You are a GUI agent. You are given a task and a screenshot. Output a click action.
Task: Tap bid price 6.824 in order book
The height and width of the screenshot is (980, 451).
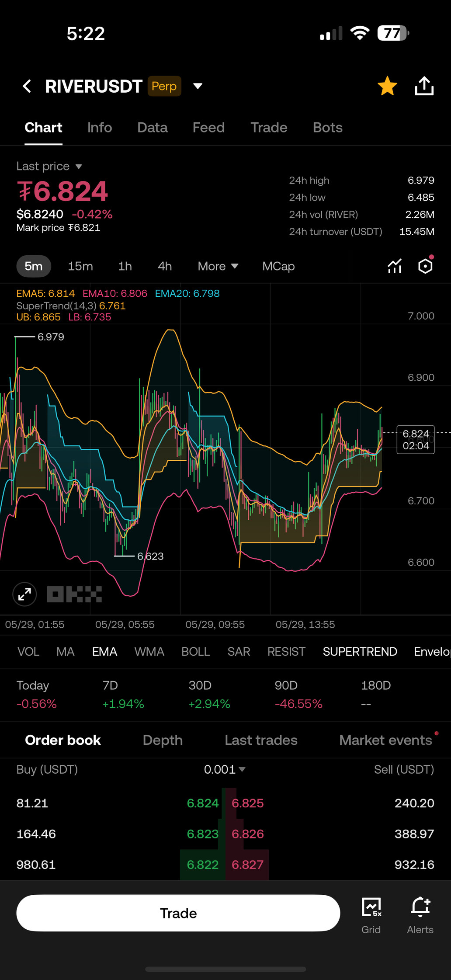point(203,803)
